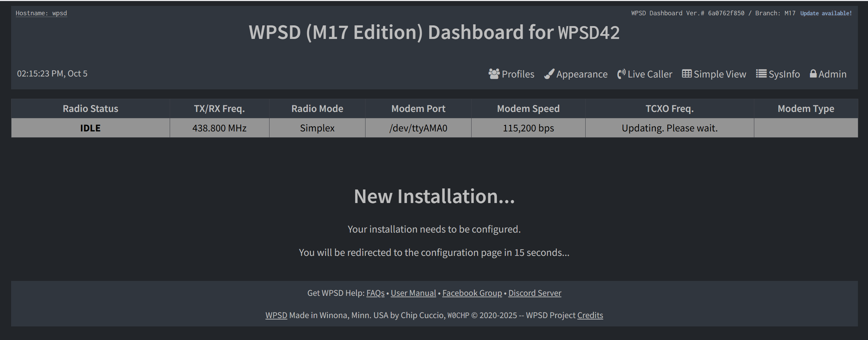The width and height of the screenshot is (868, 340).
Task: Open the FAQs help link
Action: [x=375, y=293]
